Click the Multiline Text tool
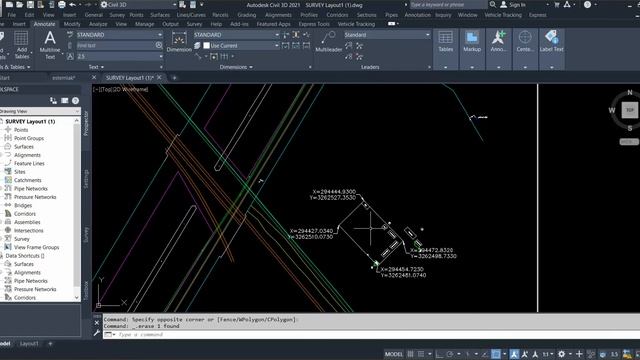Viewport: 640px width, 360px height. point(50,45)
